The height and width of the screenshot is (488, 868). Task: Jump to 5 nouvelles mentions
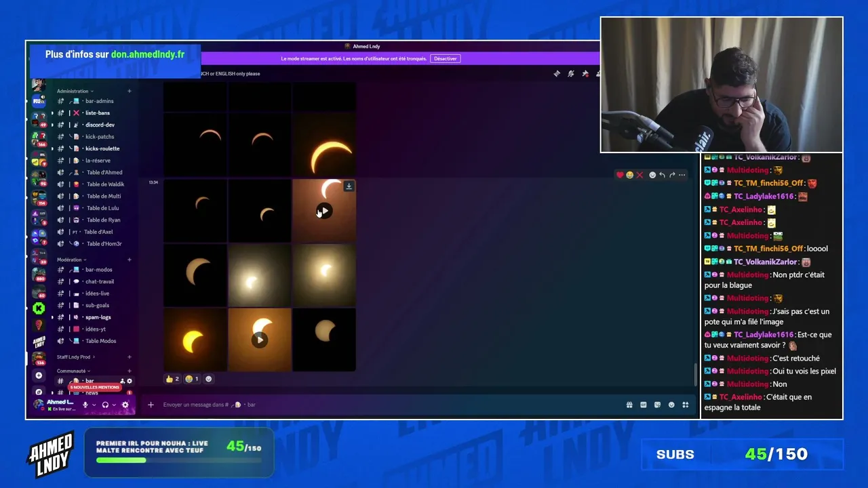[x=94, y=387]
